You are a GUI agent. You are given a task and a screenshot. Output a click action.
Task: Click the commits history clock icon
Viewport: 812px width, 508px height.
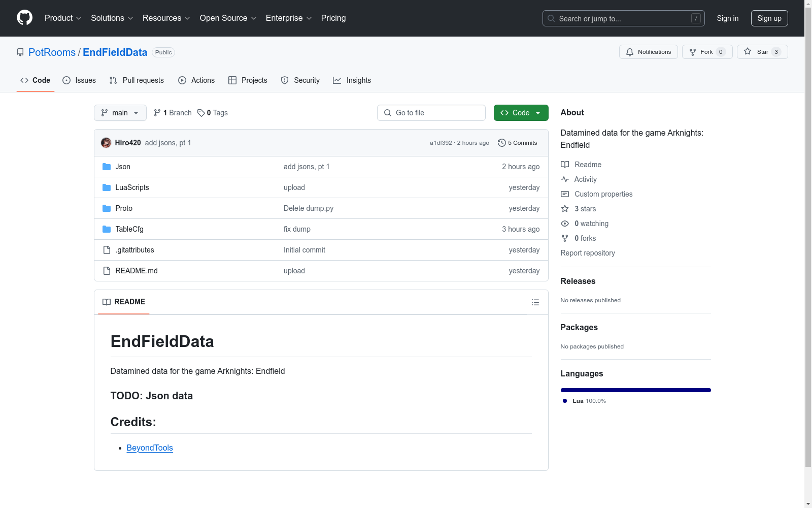click(502, 143)
